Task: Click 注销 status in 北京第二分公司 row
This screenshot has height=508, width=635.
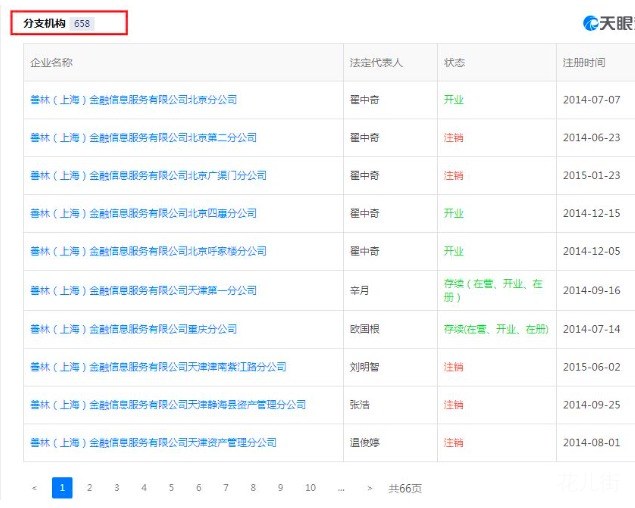Action: (454, 138)
